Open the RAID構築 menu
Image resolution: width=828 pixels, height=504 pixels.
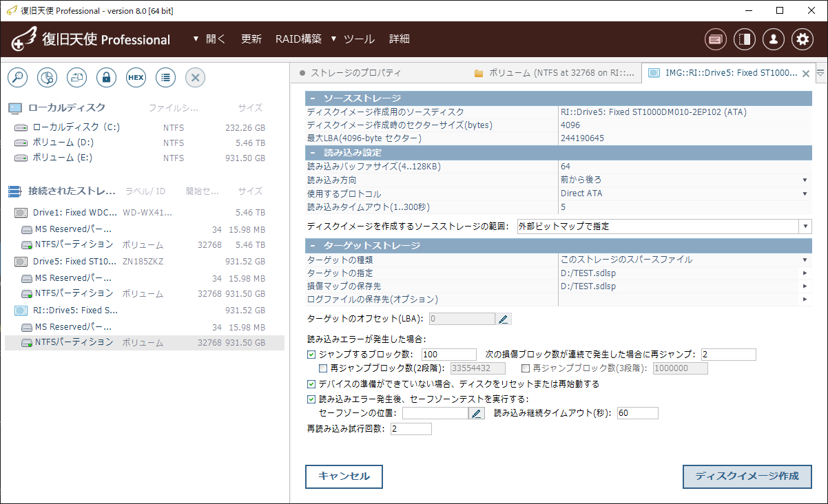298,39
